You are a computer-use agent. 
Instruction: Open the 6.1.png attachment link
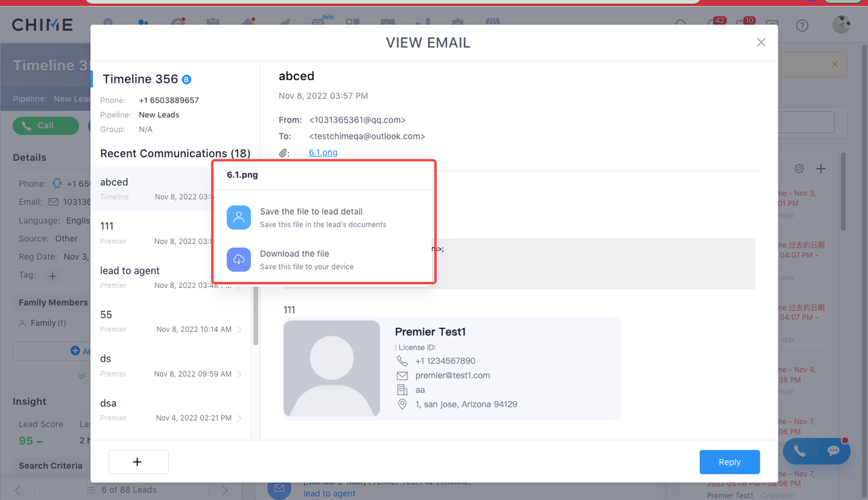tap(323, 152)
